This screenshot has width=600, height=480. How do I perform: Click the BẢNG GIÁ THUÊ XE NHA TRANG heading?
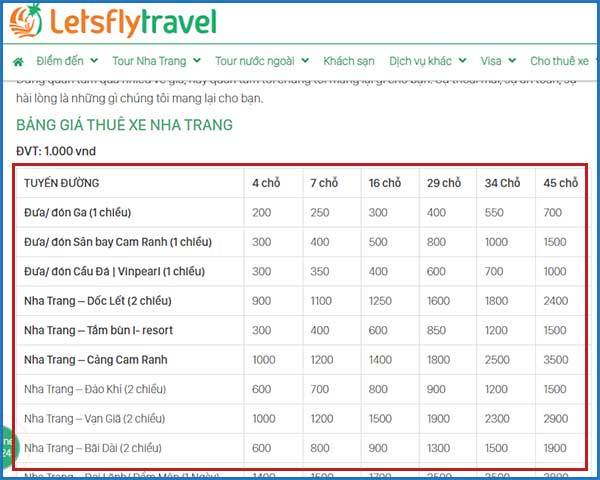coord(124,125)
